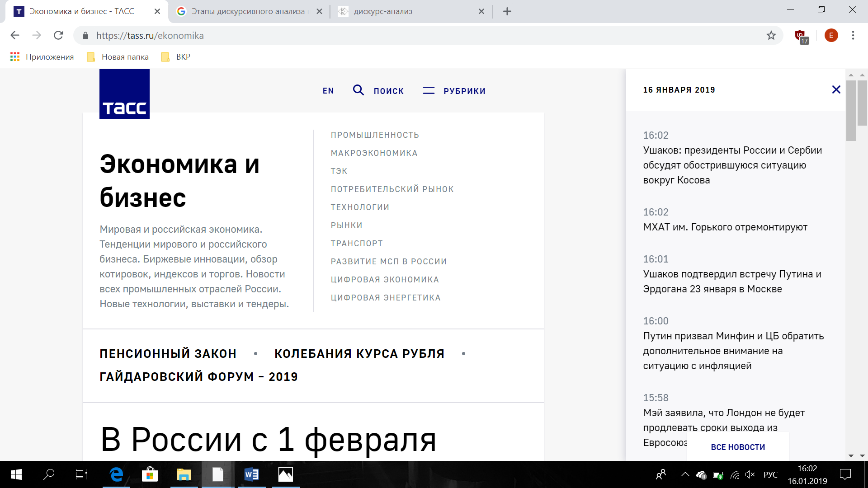
Task: Open Putin and Erdogan meeting news
Action: [x=732, y=282]
